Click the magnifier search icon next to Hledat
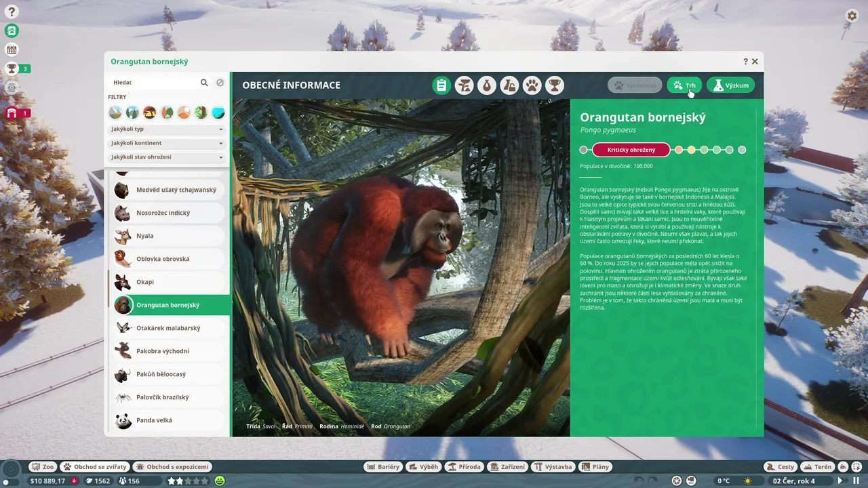The width and height of the screenshot is (868, 488). click(204, 83)
